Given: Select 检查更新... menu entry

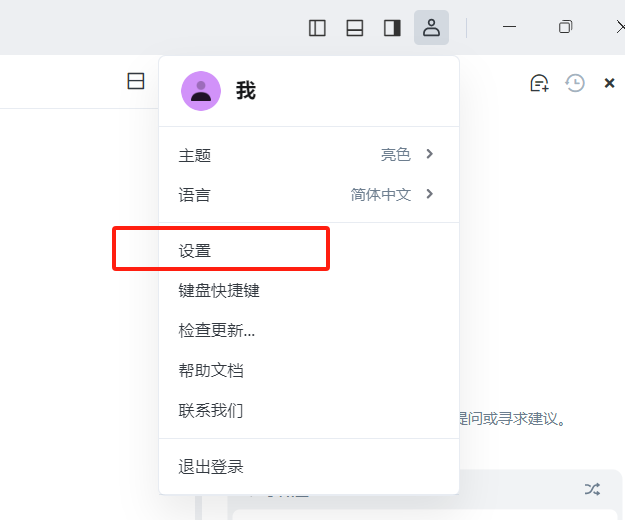Looking at the screenshot, I should [309, 330].
